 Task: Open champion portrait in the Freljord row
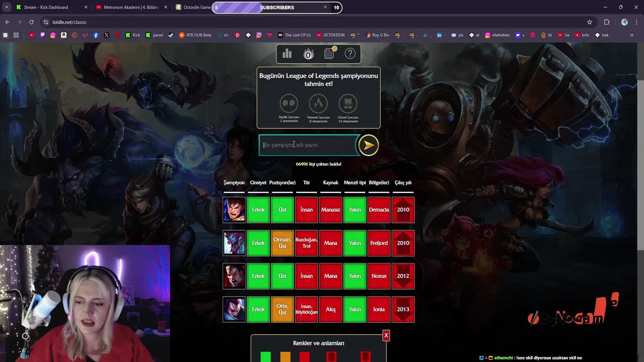click(x=234, y=243)
